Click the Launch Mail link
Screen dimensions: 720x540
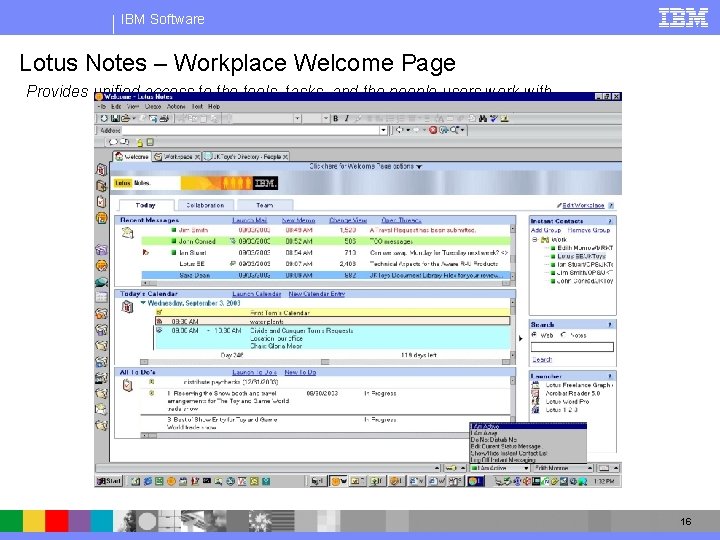(x=249, y=220)
